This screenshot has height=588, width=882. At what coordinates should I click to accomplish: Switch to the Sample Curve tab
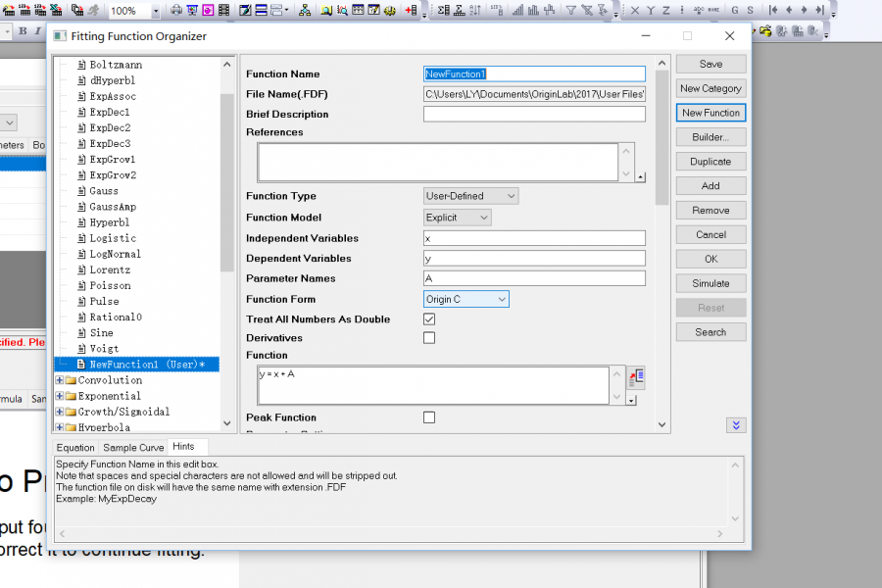pyautogui.click(x=133, y=447)
